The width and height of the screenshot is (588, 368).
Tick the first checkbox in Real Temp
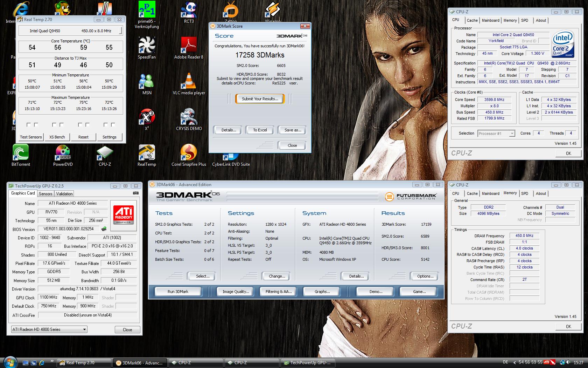(x=29, y=125)
